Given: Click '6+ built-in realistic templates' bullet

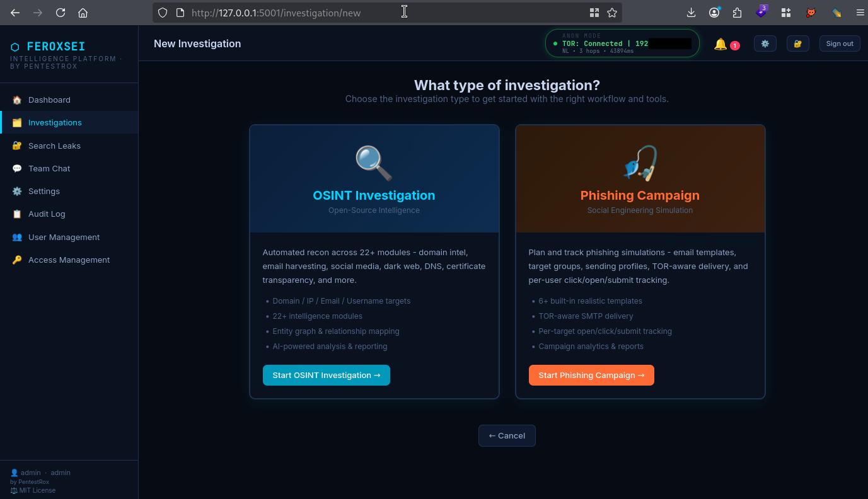Looking at the screenshot, I should coord(590,301).
